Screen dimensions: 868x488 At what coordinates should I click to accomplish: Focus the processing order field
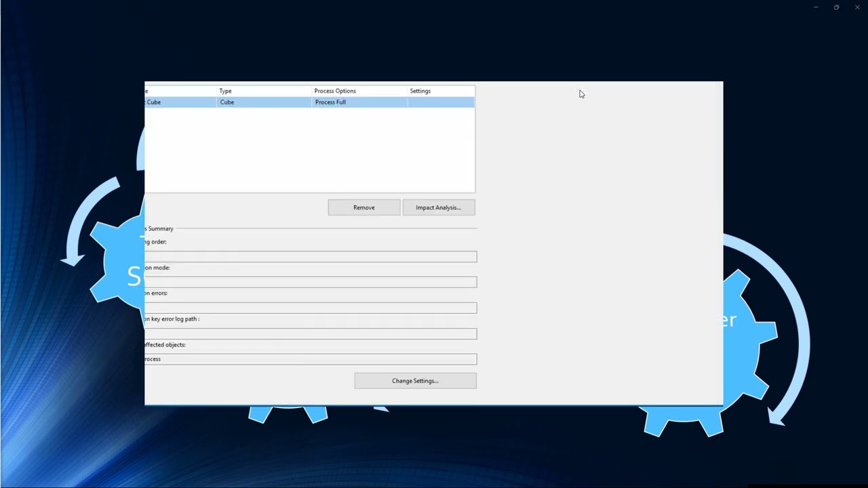click(311, 256)
